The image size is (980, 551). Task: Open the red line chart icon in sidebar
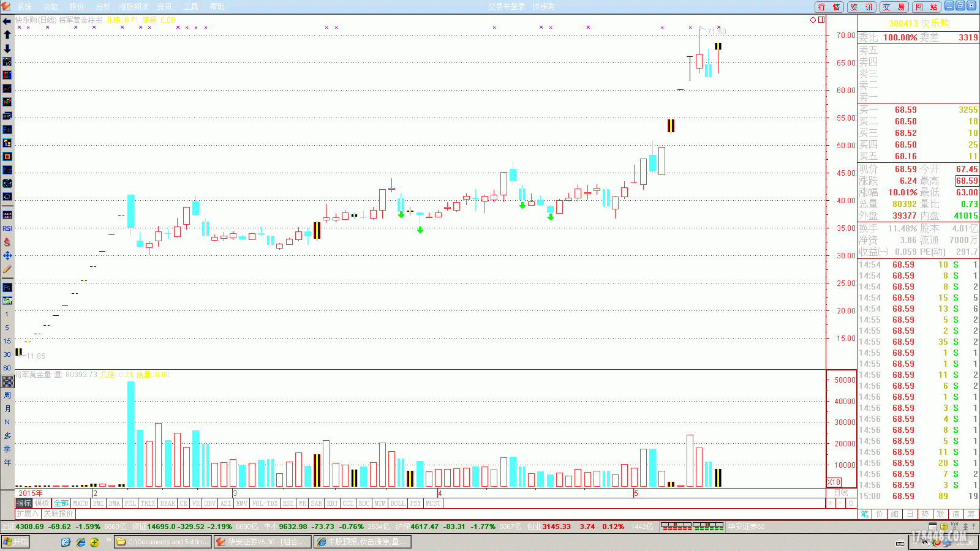[x=7, y=89]
